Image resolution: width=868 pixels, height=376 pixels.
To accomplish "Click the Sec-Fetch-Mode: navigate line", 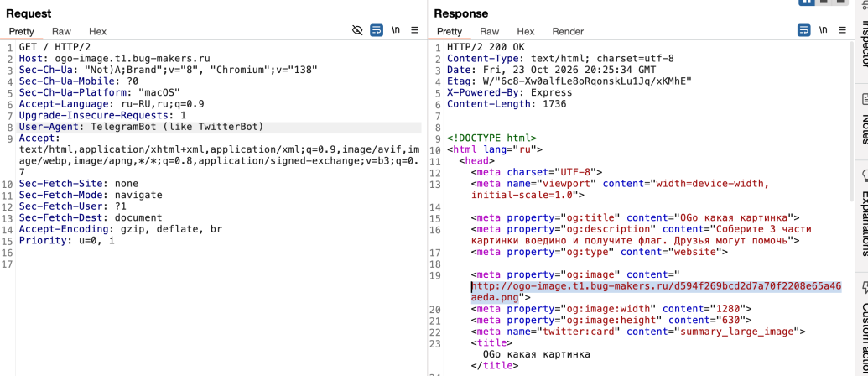I will coord(91,195).
